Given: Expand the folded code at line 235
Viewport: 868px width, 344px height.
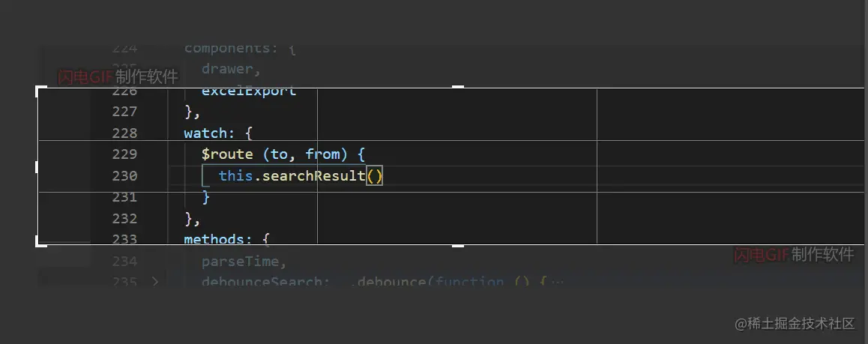Looking at the screenshot, I should coord(155,282).
